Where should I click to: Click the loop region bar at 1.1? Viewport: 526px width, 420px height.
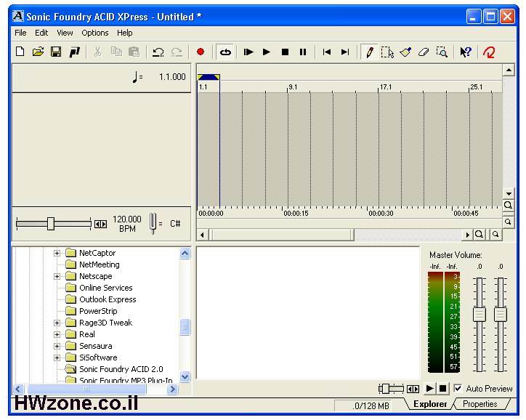[209, 78]
